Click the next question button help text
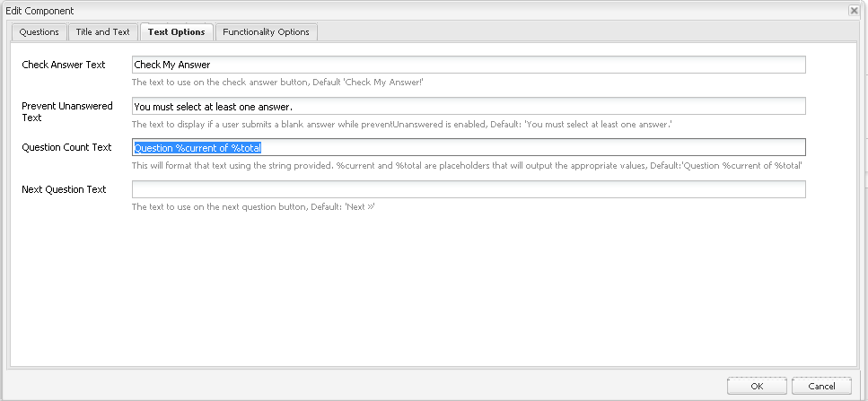This screenshot has width=868, height=401. click(x=252, y=207)
